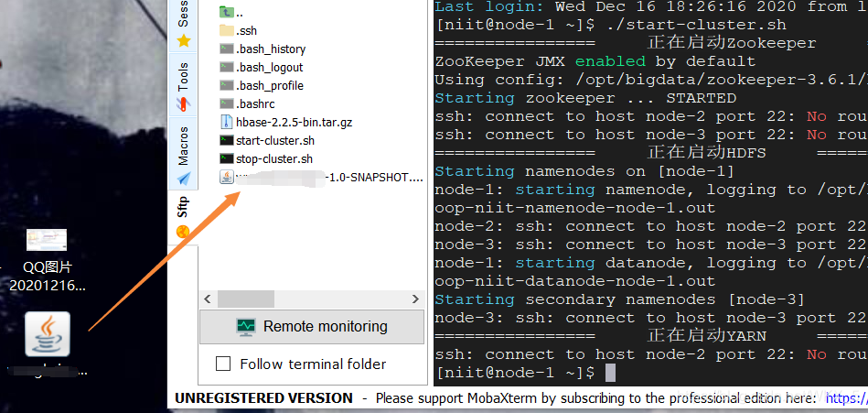Click 'Starting secondary namenodes [node-3]' line
868x413 pixels.
click(619, 299)
